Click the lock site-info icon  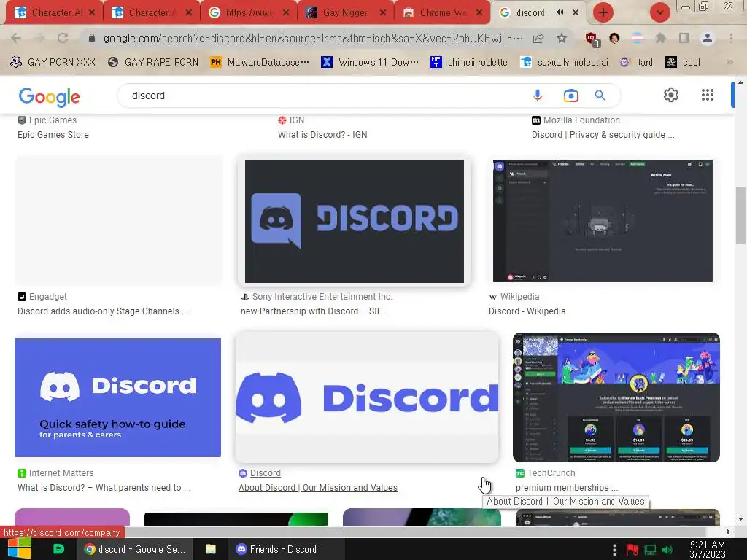(92, 38)
